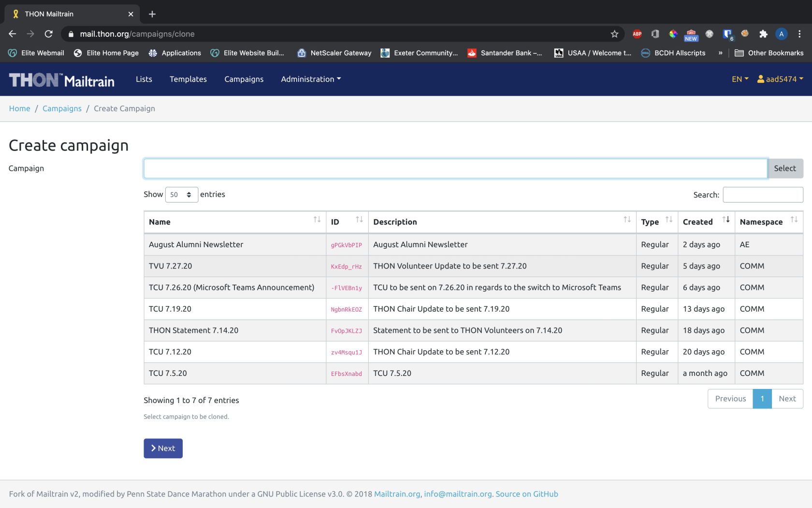This screenshot has width=812, height=508.
Task: Sort table by Created column arrows
Action: [x=726, y=220]
